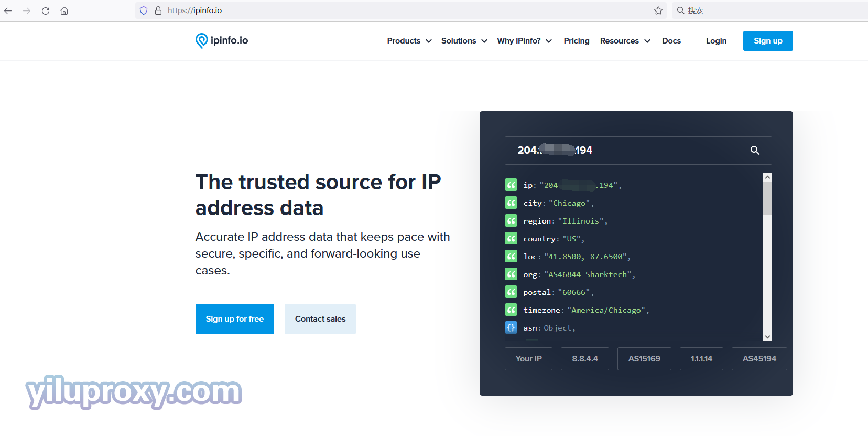The width and height of the screenshot is (868, 436).
Task: Go back with the browser back arrow
Action: tap(8, 10)
